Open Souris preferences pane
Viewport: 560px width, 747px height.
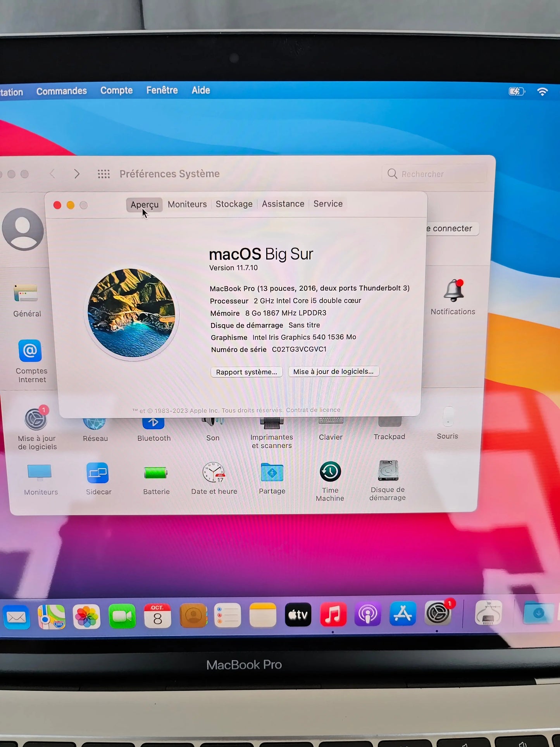(x=448, y=417)
